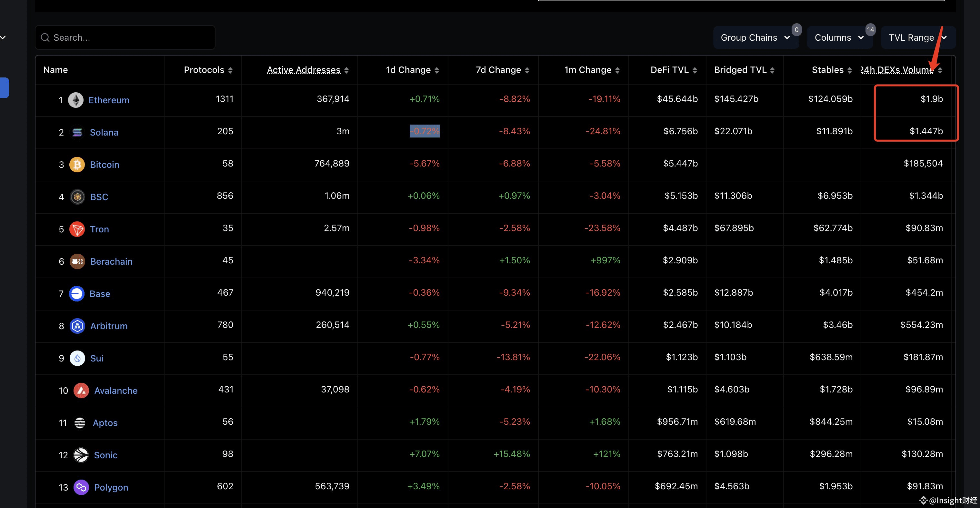Click Sonic's +15.48% 7d change value
Screen dimensions: 980x508
pos(511,454)
